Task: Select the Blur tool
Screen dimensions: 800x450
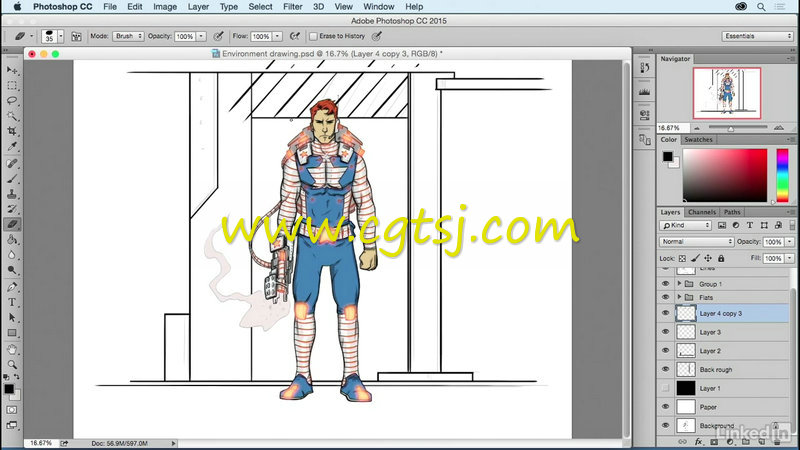Action: click(12, 255)
